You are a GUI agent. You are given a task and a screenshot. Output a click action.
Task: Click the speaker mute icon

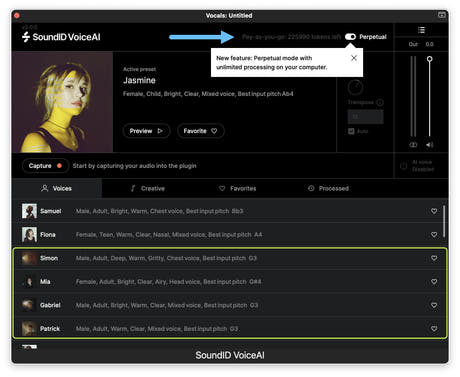coord(429,145)
